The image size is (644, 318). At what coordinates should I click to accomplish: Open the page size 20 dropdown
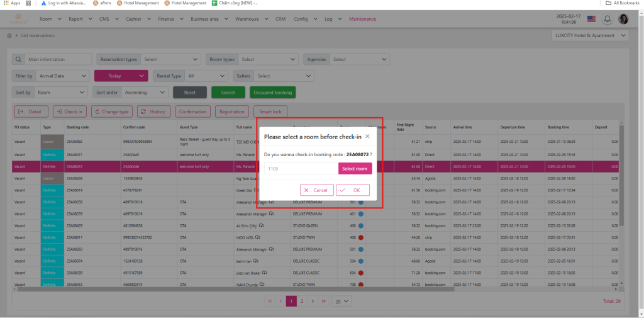[x=340, y=302]
